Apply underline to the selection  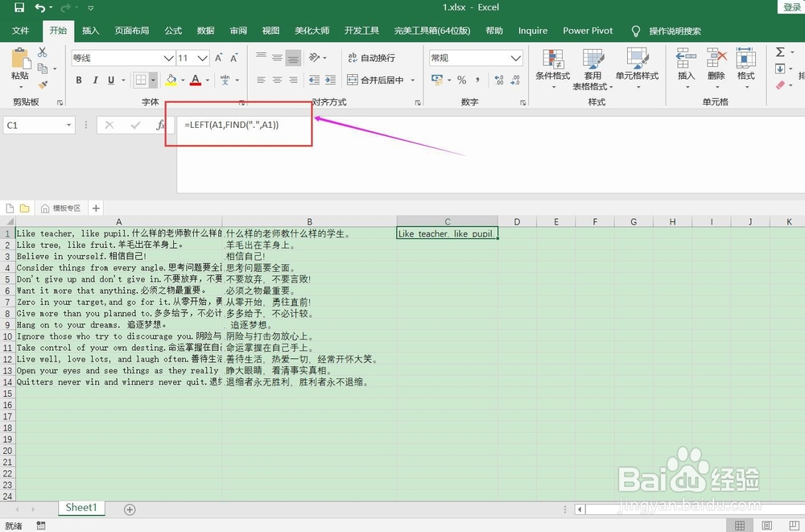point(112,80)
